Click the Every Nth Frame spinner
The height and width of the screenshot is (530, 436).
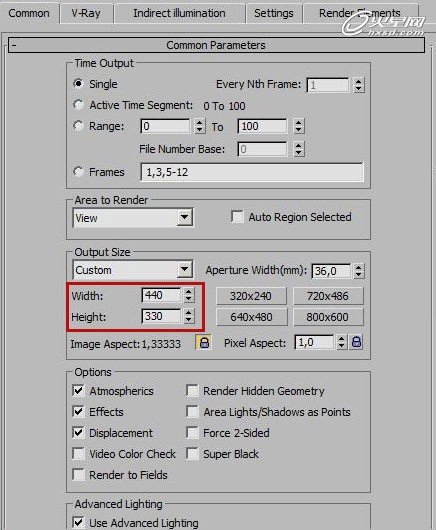pyautogui.click(x=359, y=85)
